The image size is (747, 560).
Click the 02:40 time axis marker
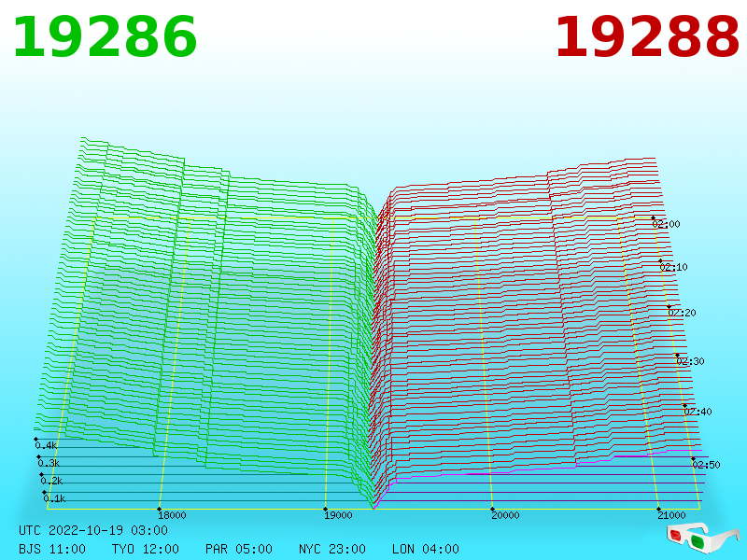[x=698, y=412]
